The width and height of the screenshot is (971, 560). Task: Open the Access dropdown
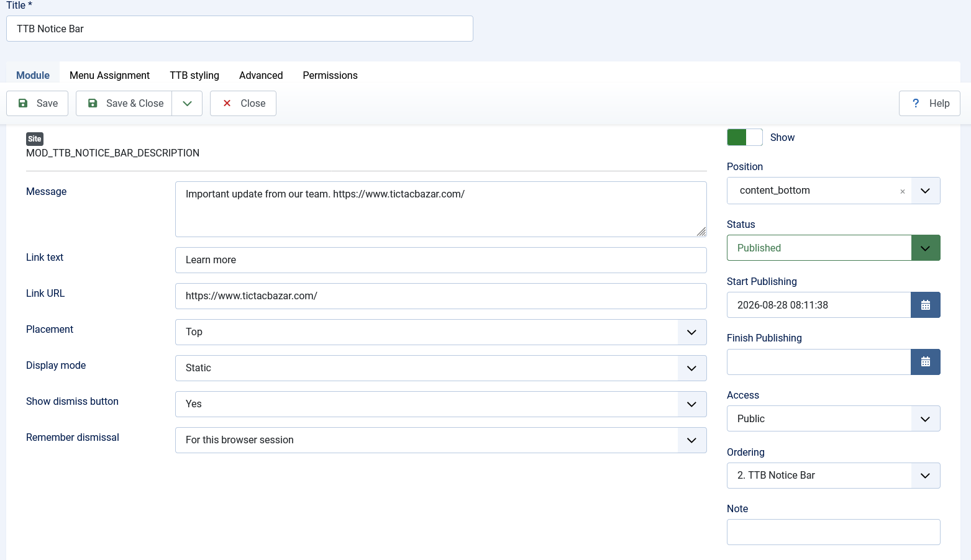pos(833,418)
